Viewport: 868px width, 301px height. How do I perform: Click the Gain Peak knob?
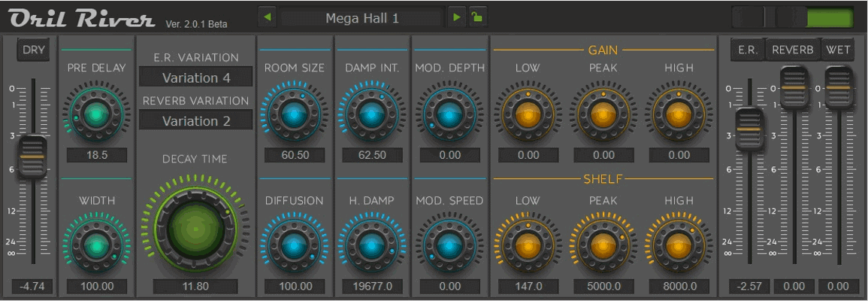coord(603,114)
